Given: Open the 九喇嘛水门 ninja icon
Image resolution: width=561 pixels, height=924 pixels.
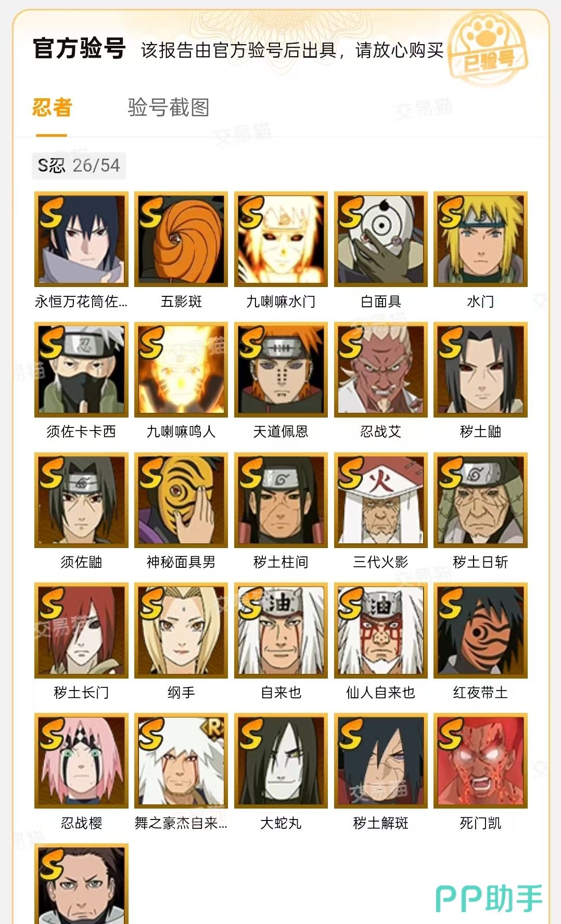Looking at the screenshot, I should 281,239.
